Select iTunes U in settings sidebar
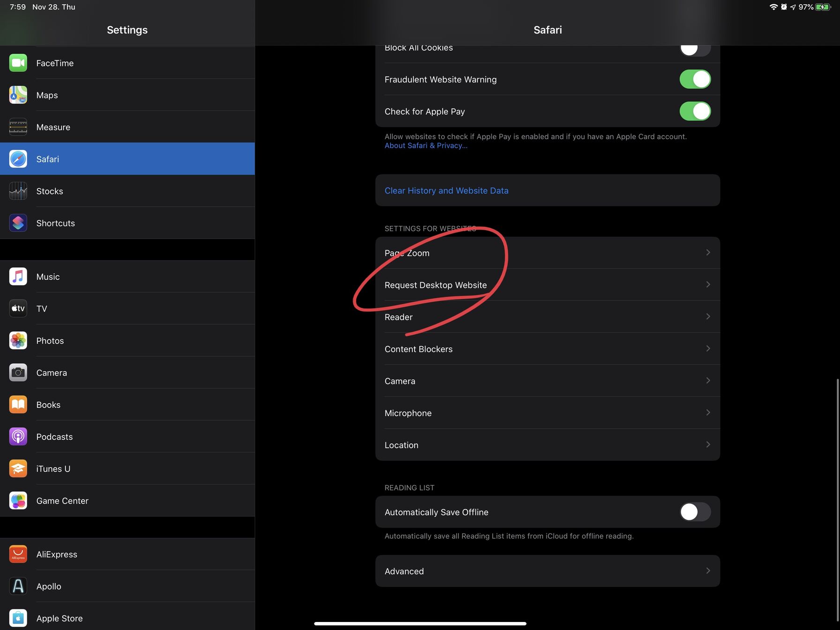Image resolution: width=840 pixels, height=630 pixels. click(127, 469)
